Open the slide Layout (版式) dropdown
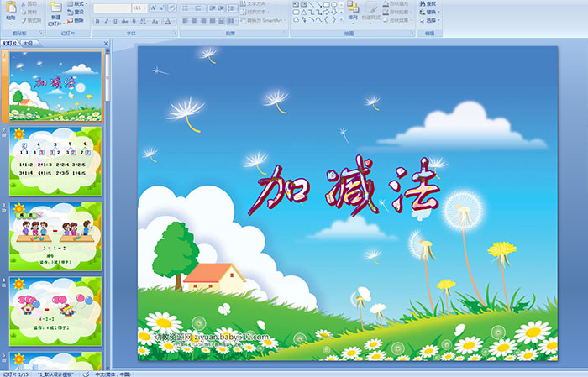Screen dimensions: 588x377 78,3
